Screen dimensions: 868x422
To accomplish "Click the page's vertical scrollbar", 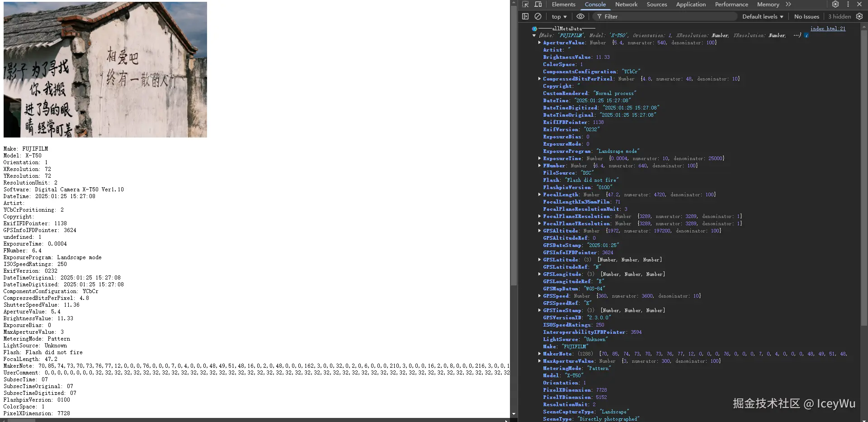I will point(514,145).
